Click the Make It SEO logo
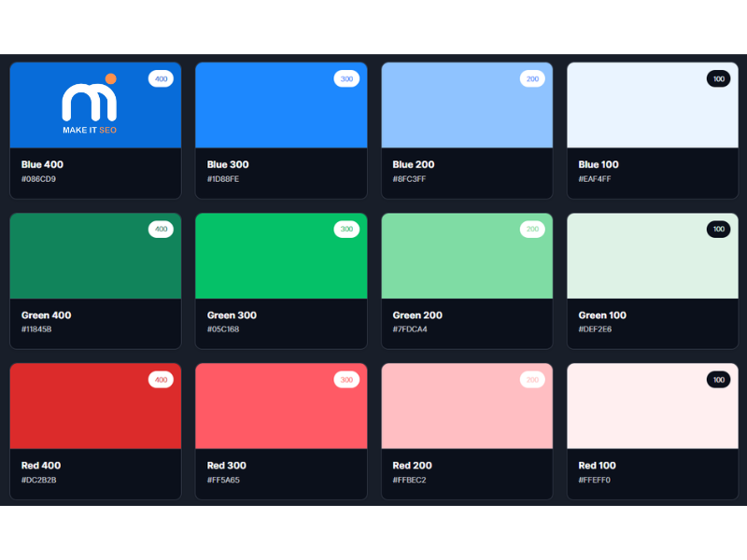Image resolution: width=747 pixels, height=560 pixels. tap(90, 106)
